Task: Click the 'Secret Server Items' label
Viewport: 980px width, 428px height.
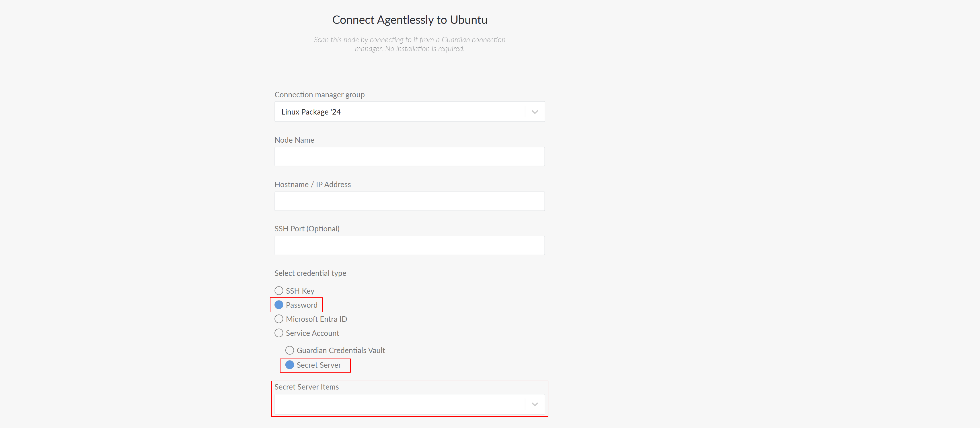Action: pyautogui.click(x=307, y=387)
